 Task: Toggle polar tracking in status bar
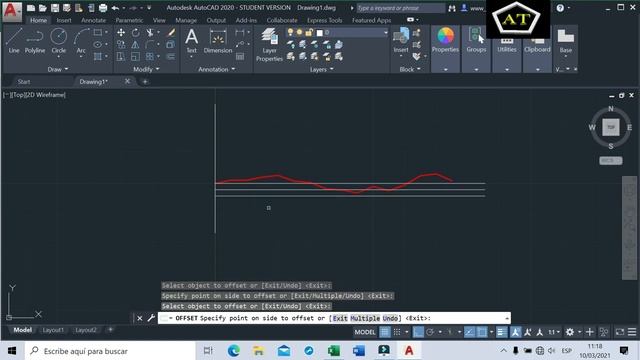430,332
